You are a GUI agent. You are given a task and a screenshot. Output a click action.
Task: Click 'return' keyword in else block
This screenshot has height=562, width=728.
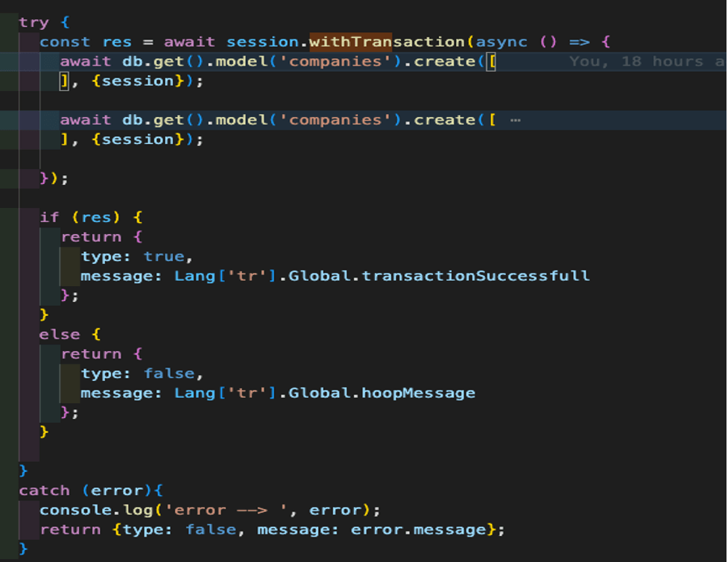click(x=91, y=354)
